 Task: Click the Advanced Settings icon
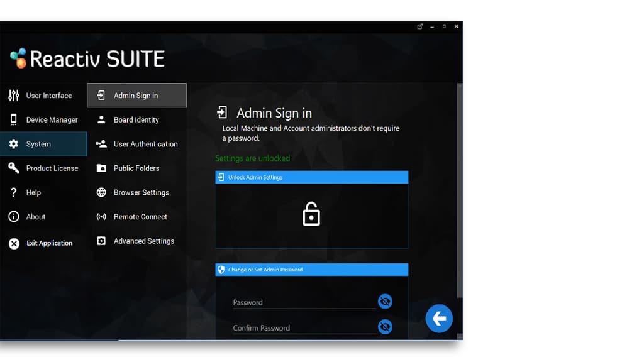click(101, 241)
